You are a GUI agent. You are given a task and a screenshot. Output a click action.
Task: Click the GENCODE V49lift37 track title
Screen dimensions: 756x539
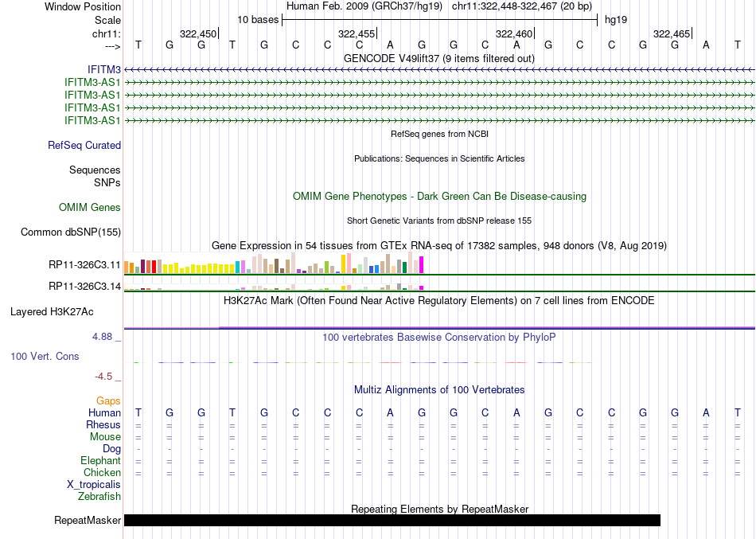point(438,58)
